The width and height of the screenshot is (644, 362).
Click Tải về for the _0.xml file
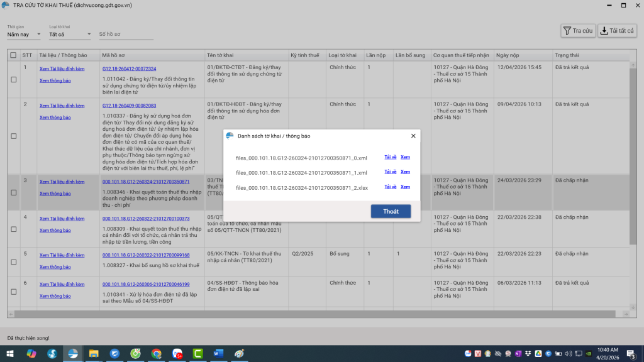point(390,157)
